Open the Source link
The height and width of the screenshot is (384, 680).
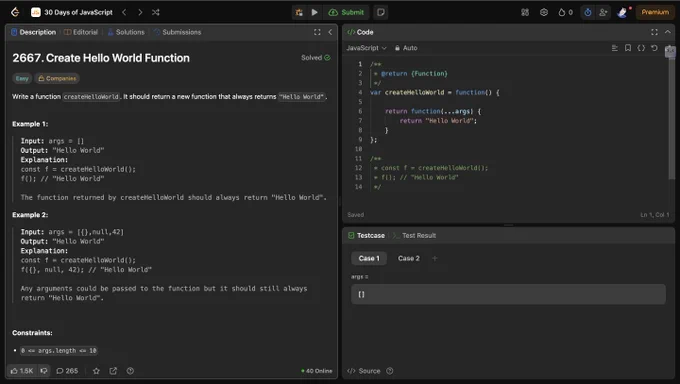click(364, 371)
